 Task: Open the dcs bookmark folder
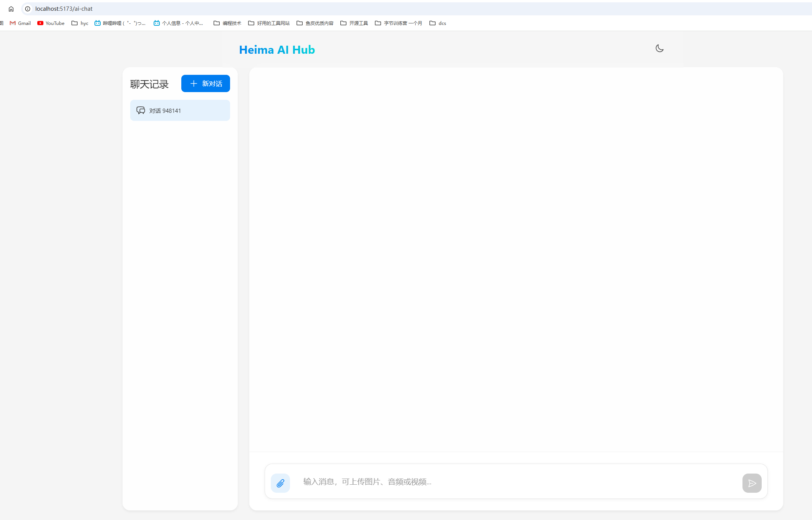pos(438,23)
